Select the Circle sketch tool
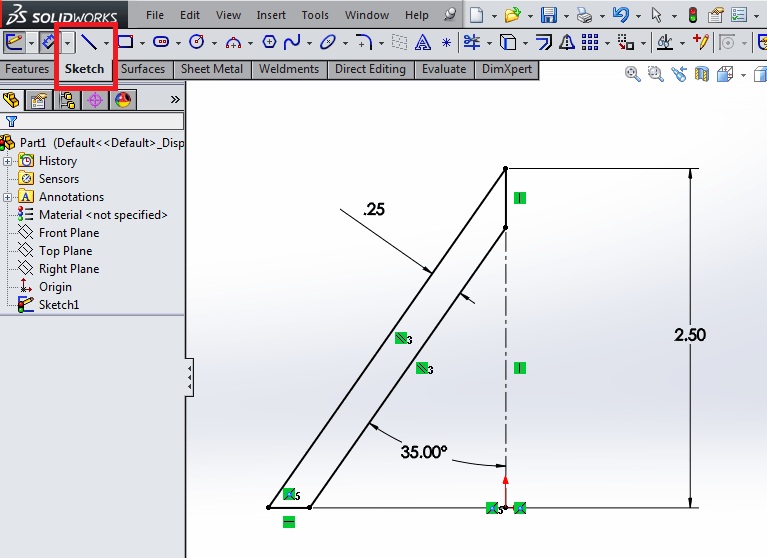The image size is (767, 558). tap(197, 42)
